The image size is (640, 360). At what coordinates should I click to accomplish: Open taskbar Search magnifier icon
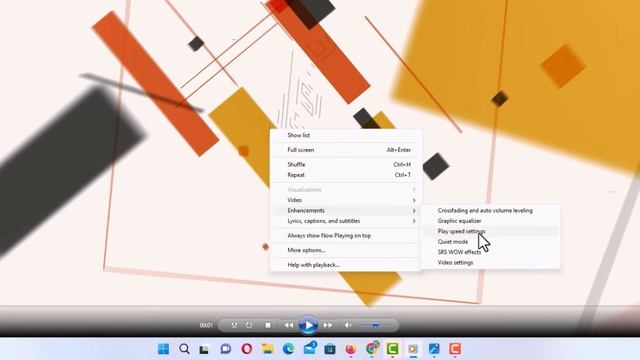pyautogui.click(x=184, y=349)
